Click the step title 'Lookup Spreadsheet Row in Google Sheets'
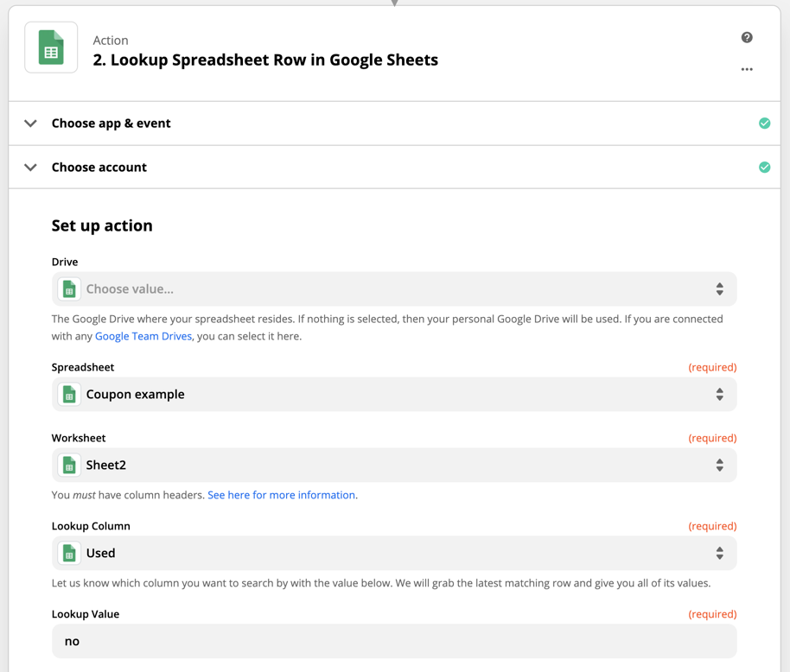790x672 pixels. pyautogui.click(x=265, y=60)
